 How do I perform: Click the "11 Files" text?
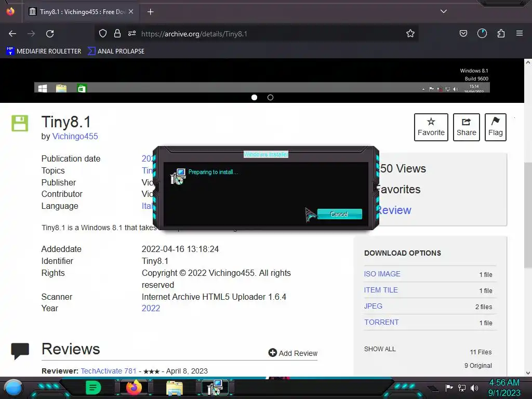click(481, 352)
